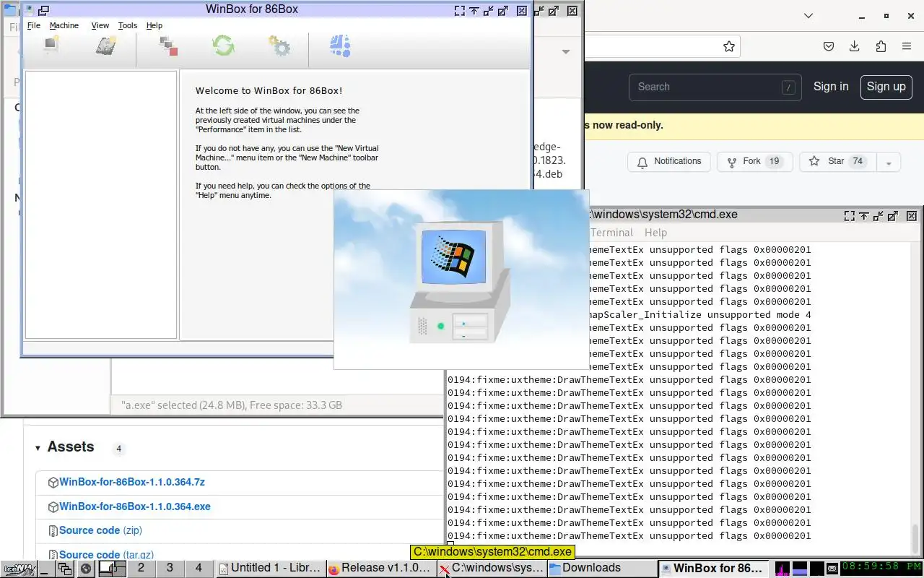Open the Firefox hamburger application menu

click(907, 46)
